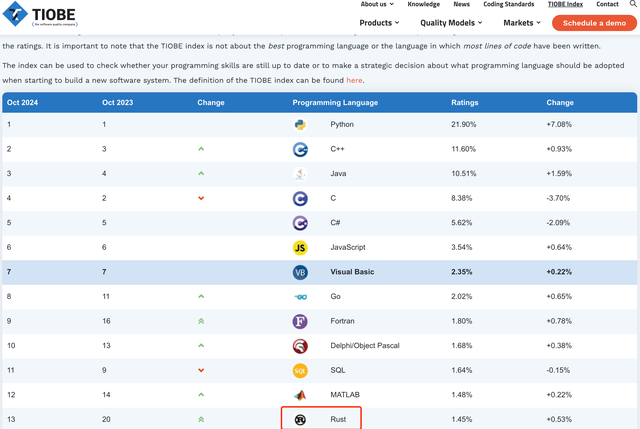This screenshot has height=429, width=640.
Task: Follow the 'here' definition link
Action: [x=354, y=80]
